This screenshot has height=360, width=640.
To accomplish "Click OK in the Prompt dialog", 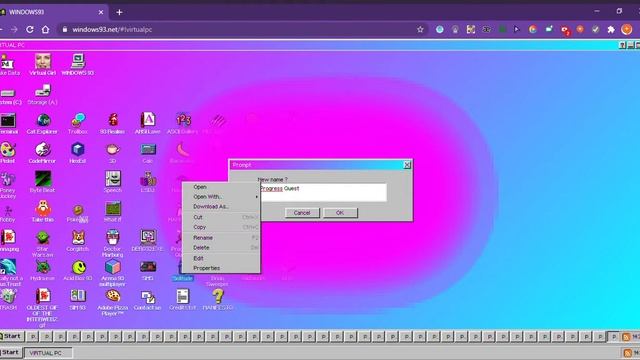I will [340, 213].
